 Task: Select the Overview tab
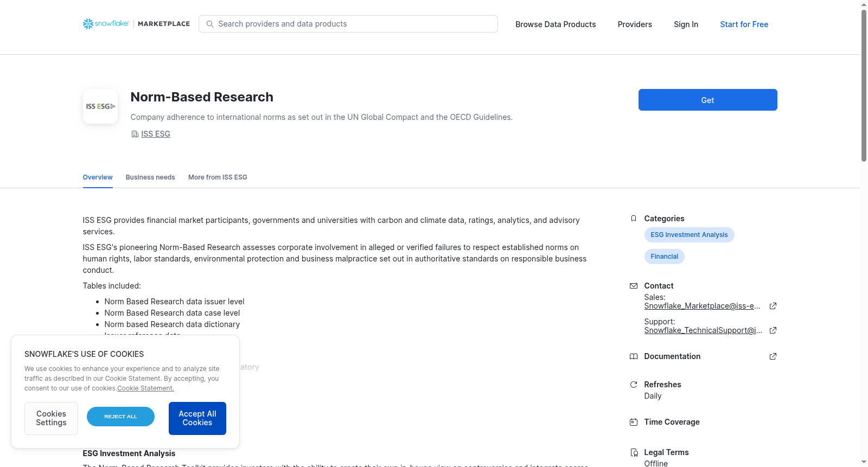98,177
